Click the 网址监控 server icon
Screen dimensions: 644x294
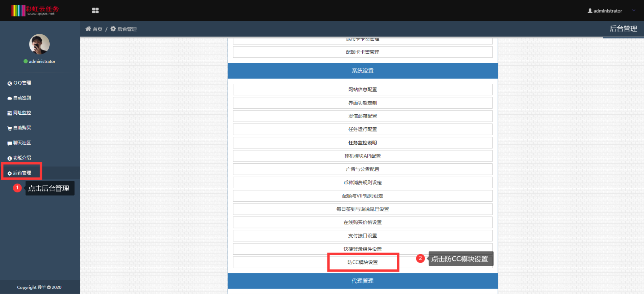coord(10,113)
